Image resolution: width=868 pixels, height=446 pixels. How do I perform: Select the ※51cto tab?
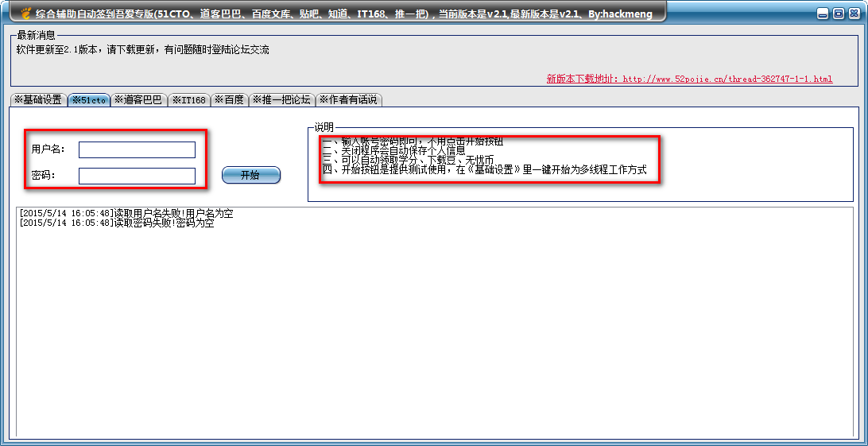click(88, 99)
